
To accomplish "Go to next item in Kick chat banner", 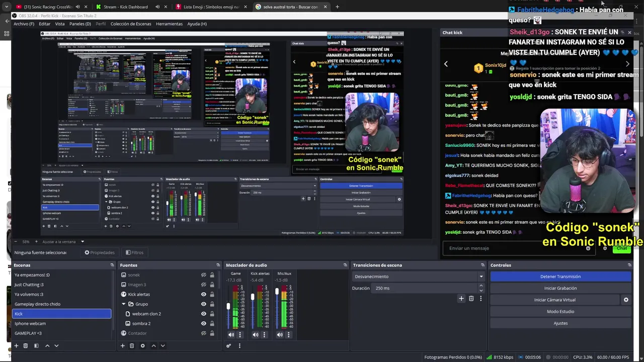I will pos(627,64).
